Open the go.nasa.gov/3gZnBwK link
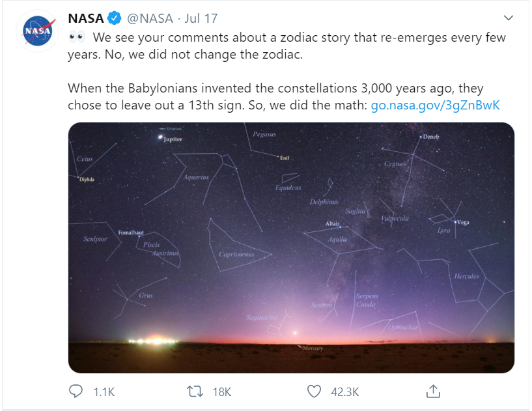Screen dimensions: 532x411 (x=436, y=106)
